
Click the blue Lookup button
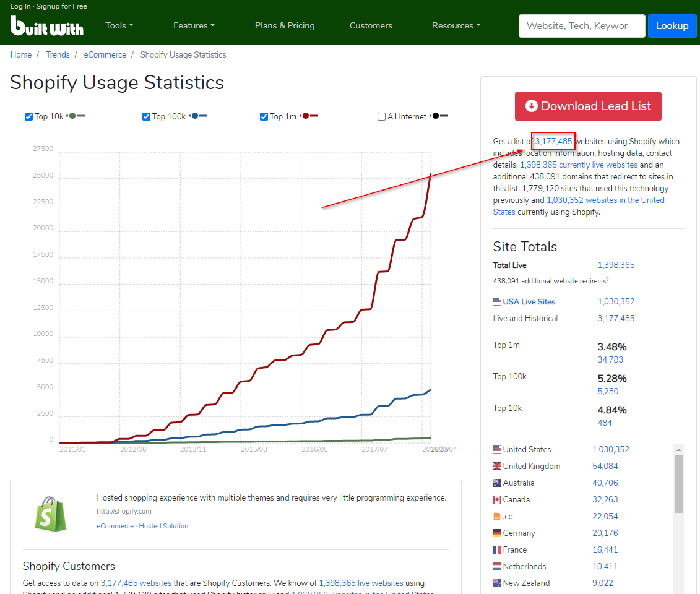(672, 26)
